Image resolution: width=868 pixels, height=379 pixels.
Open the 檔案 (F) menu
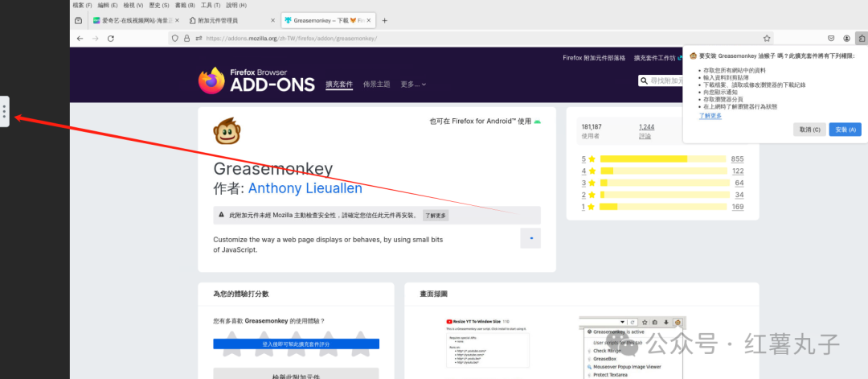pyautogui.click(x=83, y=5)
